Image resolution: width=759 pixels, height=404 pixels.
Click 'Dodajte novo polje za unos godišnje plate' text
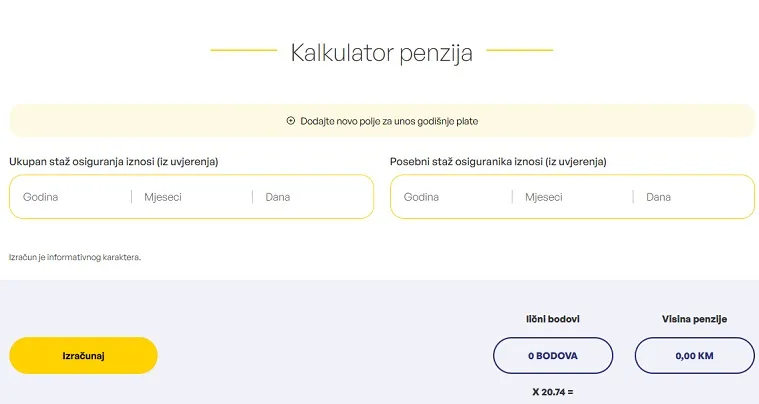[389, 121]
